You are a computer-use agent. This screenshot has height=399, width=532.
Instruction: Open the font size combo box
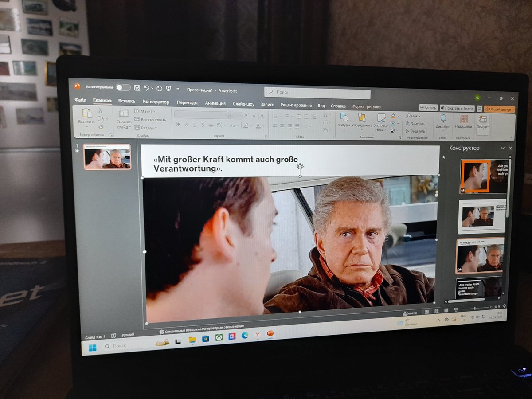[x=235, y=115]
